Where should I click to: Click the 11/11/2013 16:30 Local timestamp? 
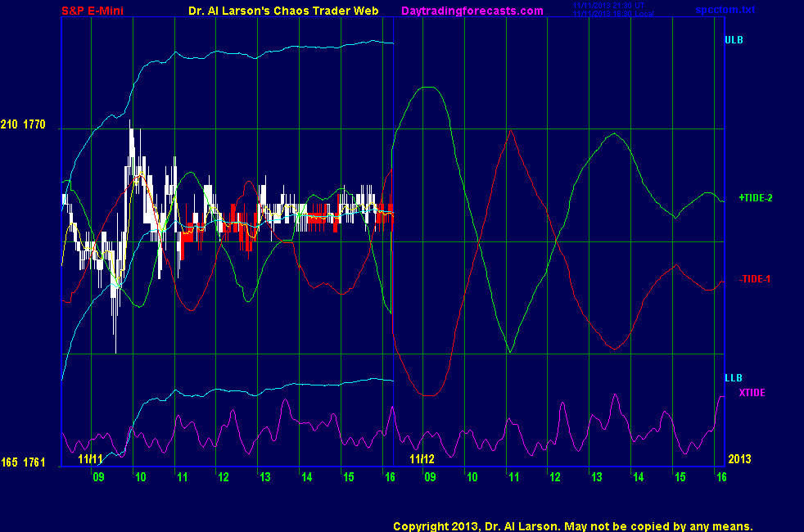613,14
